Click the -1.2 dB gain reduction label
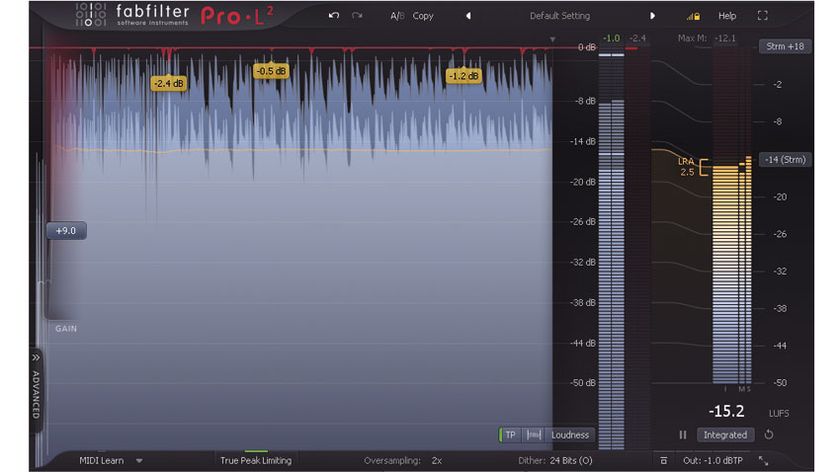This screenshot has width=840, height=472. [x=463, y=76]
